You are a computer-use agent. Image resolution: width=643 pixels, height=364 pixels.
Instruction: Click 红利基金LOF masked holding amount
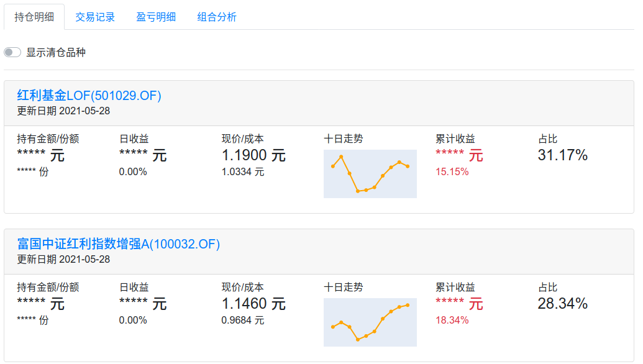(40, 155)
